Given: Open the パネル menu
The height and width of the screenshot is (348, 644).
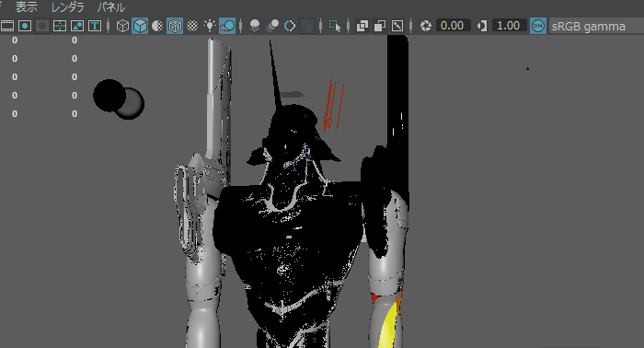Looking at the screenshot, I should [111, 7].
